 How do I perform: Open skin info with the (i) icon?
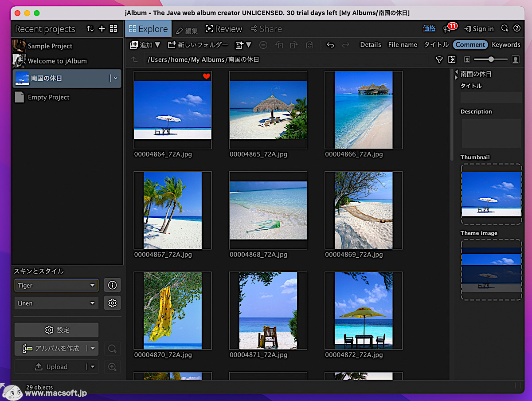pyautogui.click(x=112, y=285)
